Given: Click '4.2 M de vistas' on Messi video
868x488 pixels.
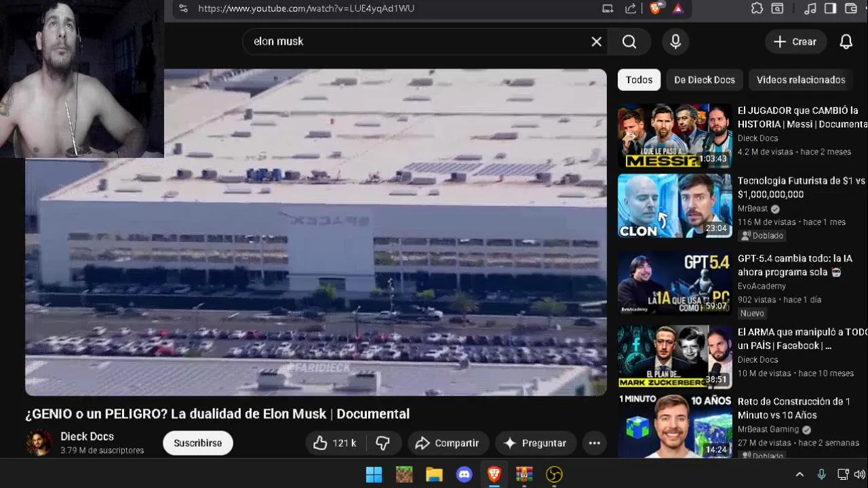Looking at the screenshot, I should click(766, 152).
